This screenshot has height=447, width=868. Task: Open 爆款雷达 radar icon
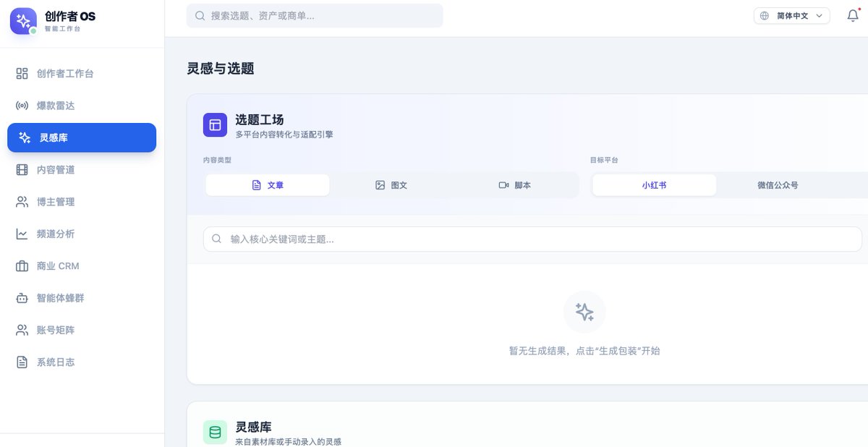click(x=22, y=106)
